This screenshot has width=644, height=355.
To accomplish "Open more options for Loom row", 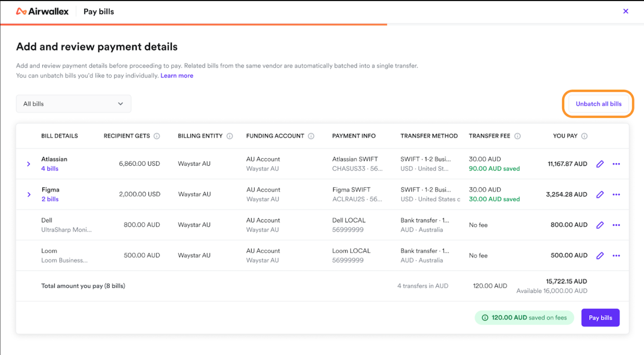I will click(x=616, y=255).
